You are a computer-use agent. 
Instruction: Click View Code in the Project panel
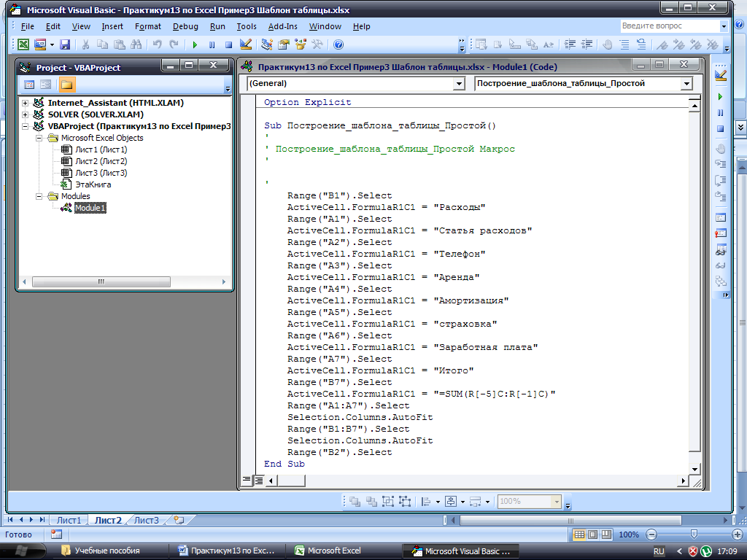coord(29,85)
